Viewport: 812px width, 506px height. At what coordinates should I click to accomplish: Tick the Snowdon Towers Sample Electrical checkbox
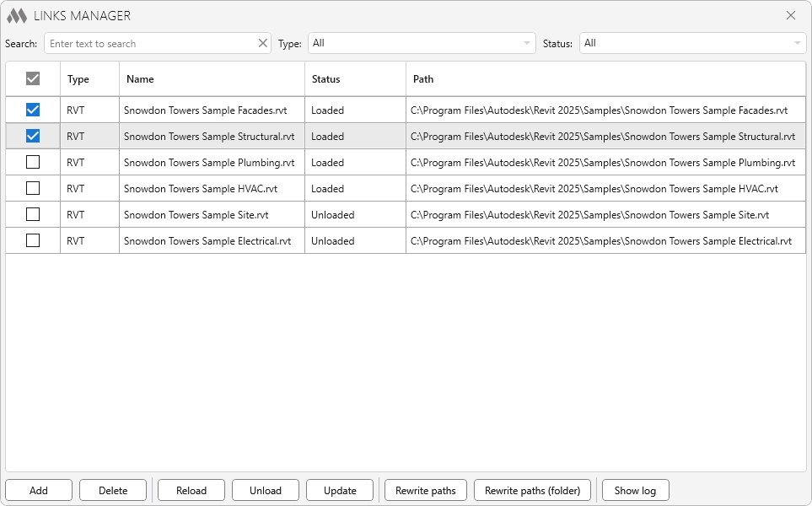coord(33,240)
